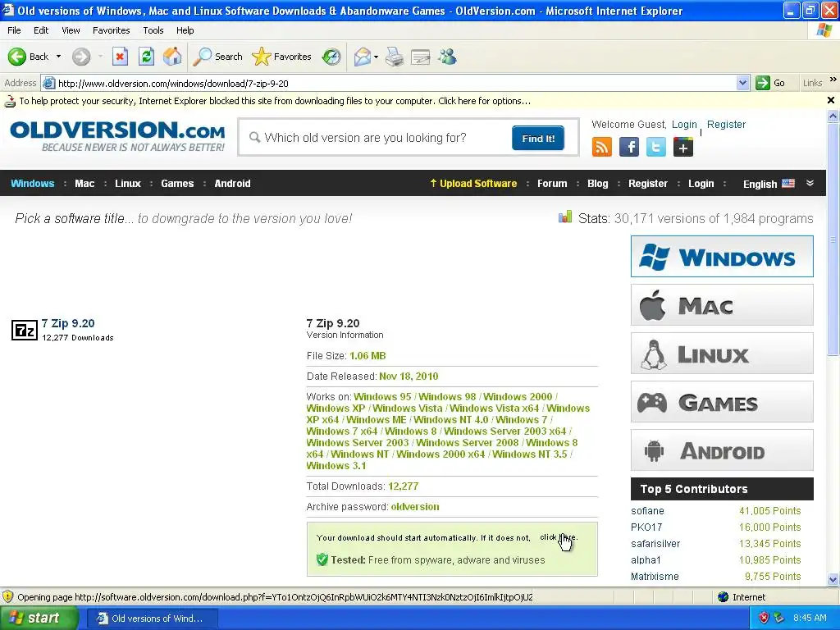Open the Forum nav link
The height and width of the screenshot is (630, 840).
(552, 183)
